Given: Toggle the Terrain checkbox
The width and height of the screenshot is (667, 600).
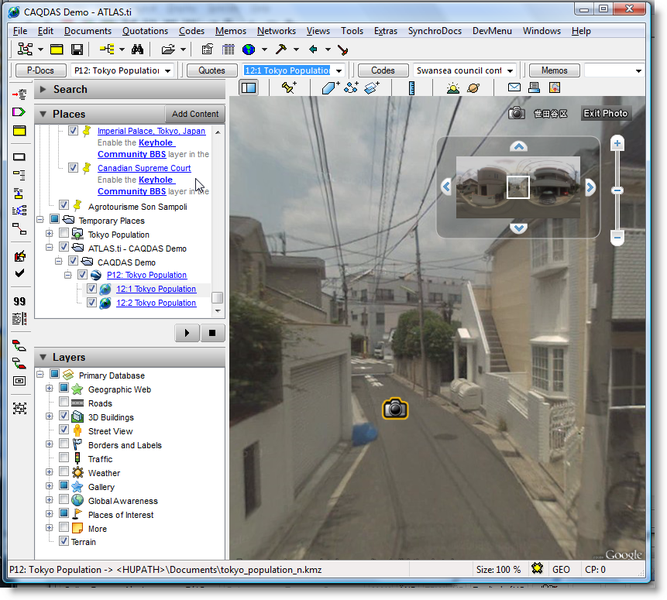Looking at the screenshot, I should [64, 541].
